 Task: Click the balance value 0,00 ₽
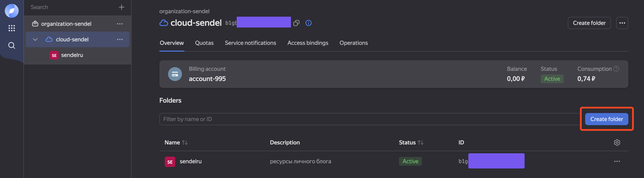(x=516, y=79)
